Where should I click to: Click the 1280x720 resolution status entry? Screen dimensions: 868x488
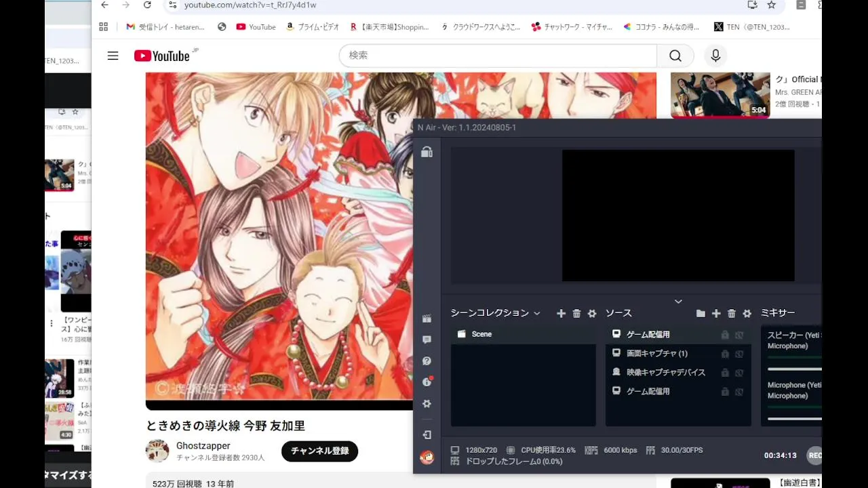click(x=474, y=450)
